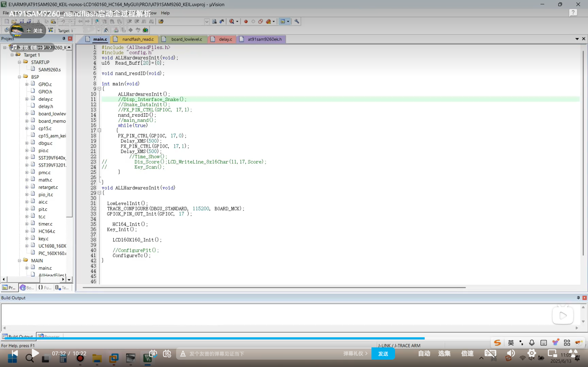Viewport: 588px width, 367px height.
Task: Collapse main function fold at line 9
Action: 99,89
